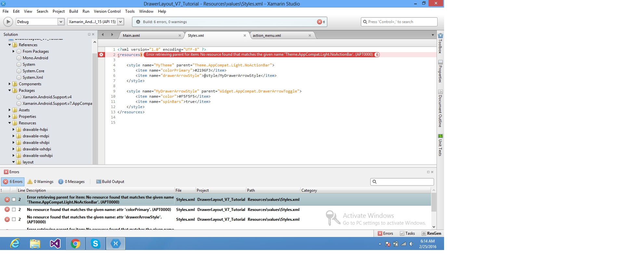Sort errors by Category column header

(x=366, y=190)
